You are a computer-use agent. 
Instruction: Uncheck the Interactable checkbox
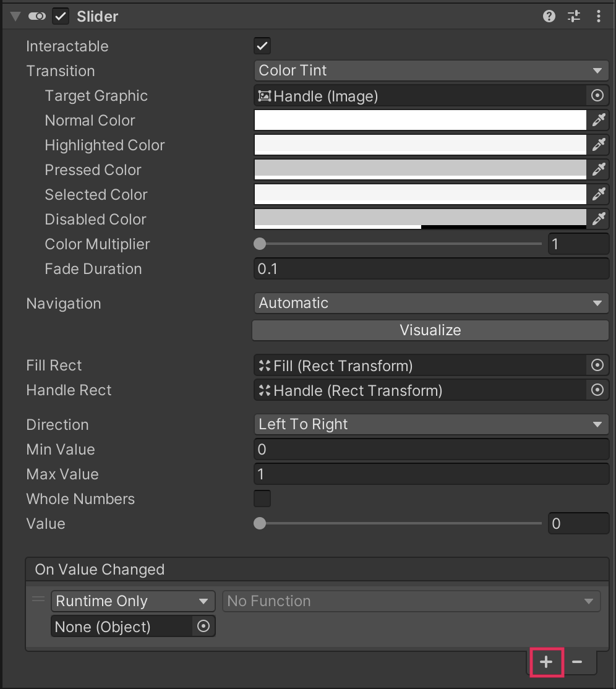(262, 46)
